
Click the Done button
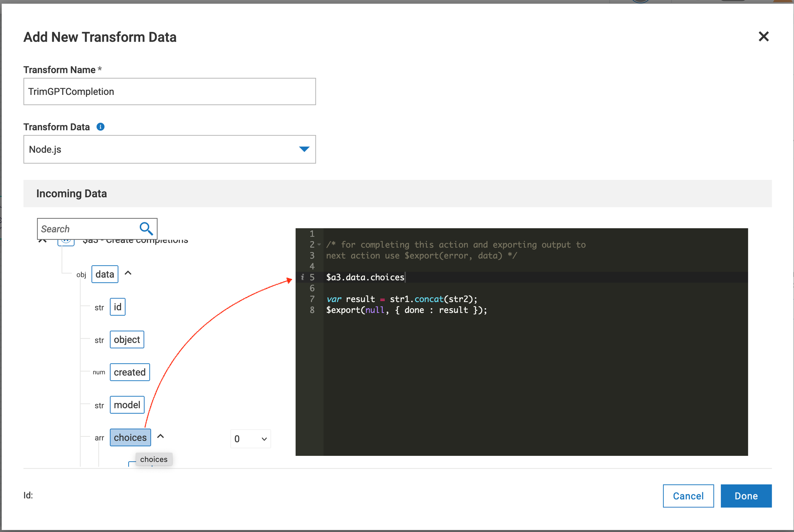point(746,496)
